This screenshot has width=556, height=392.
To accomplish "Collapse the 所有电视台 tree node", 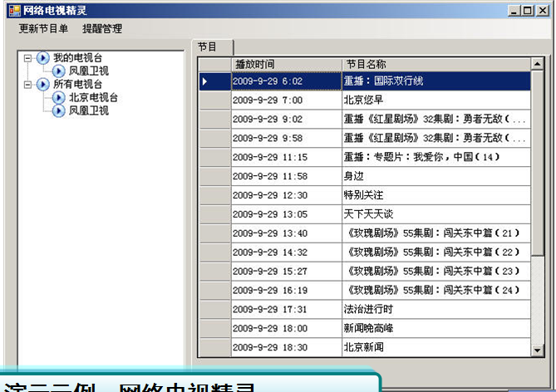I will 27,85.
